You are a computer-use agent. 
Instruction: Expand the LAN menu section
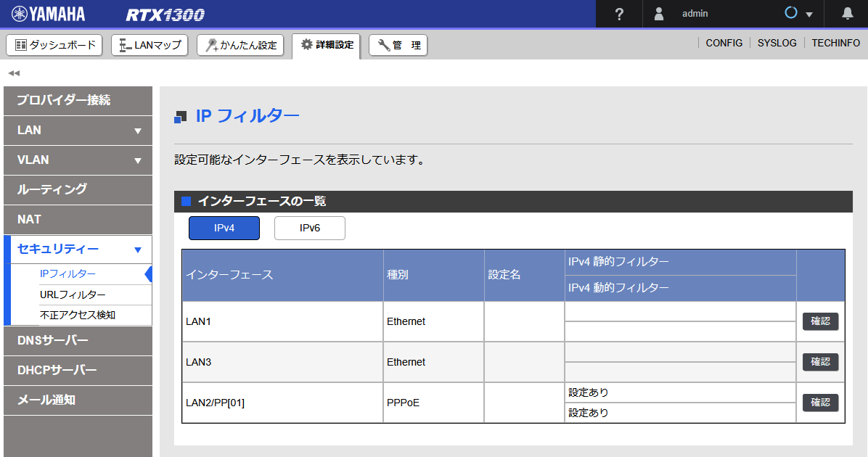click(x=78, y=131)
